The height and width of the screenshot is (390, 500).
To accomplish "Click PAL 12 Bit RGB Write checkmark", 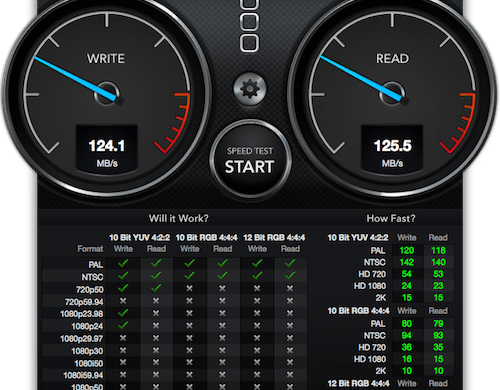I will (257, 264).
